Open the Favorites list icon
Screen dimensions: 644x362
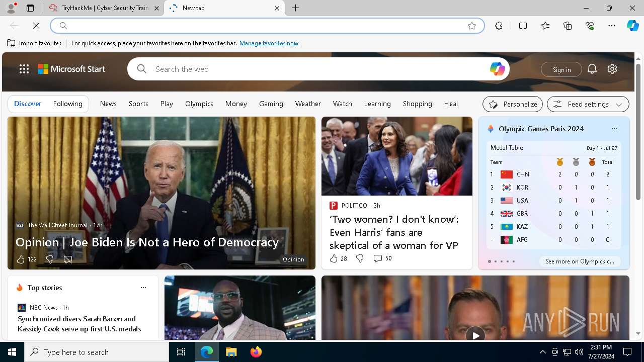(545, 26)
